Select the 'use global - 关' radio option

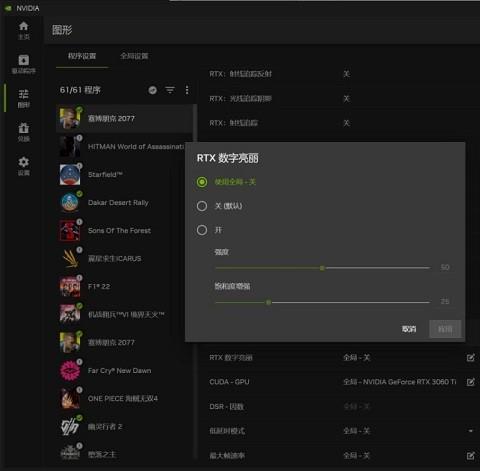[x=202, y=182]
